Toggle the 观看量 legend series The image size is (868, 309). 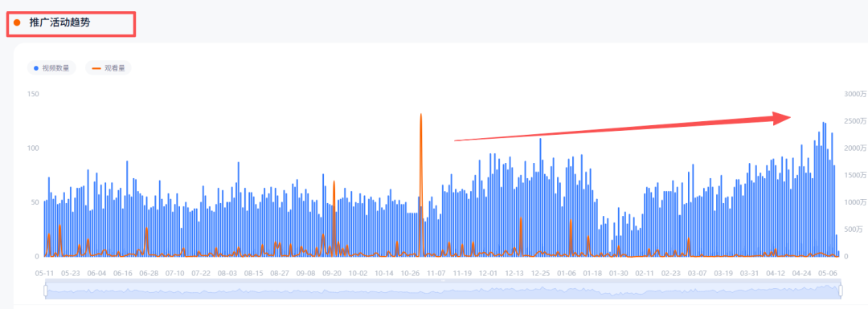pyautogui.click(x=108, y=68)
